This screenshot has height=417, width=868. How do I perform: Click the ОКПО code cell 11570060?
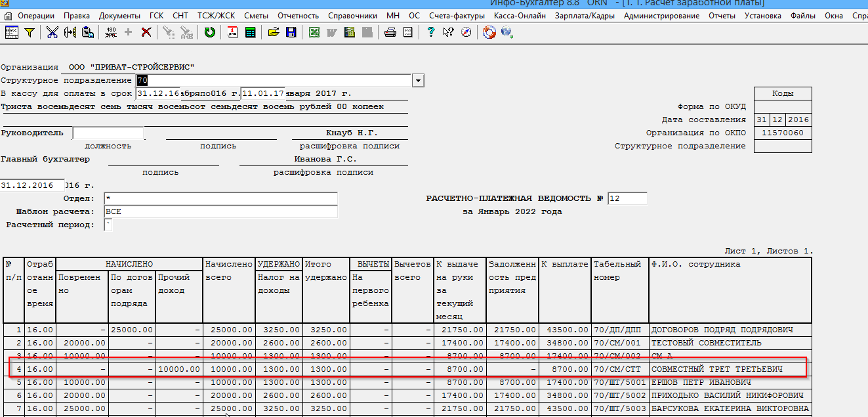point(782,133)
